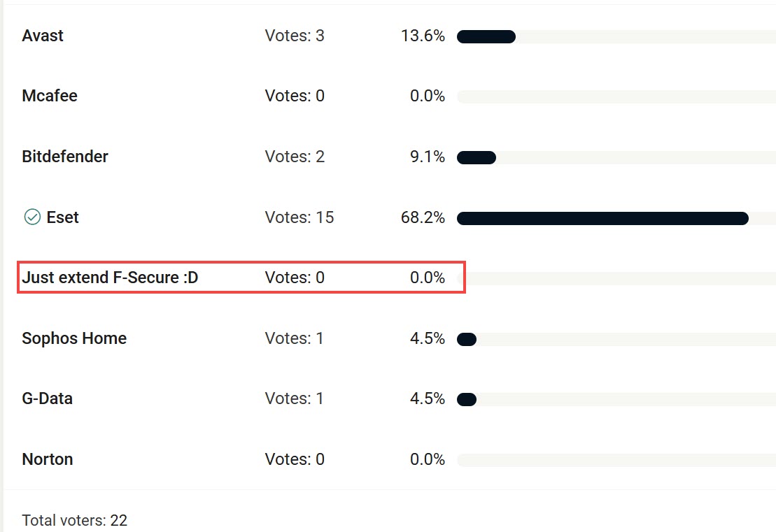Select the Avast poll option

coord(43,36)
